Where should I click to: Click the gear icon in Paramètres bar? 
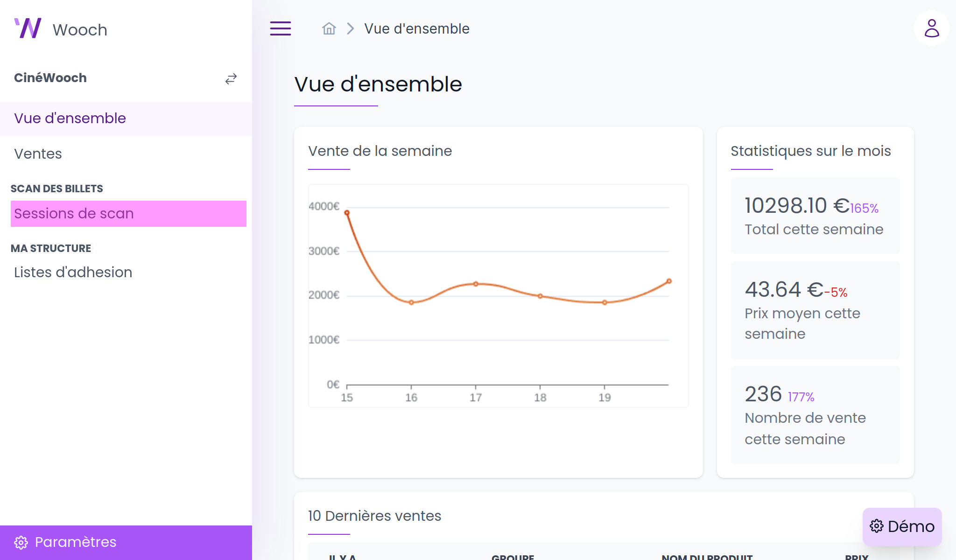(21, 542)
